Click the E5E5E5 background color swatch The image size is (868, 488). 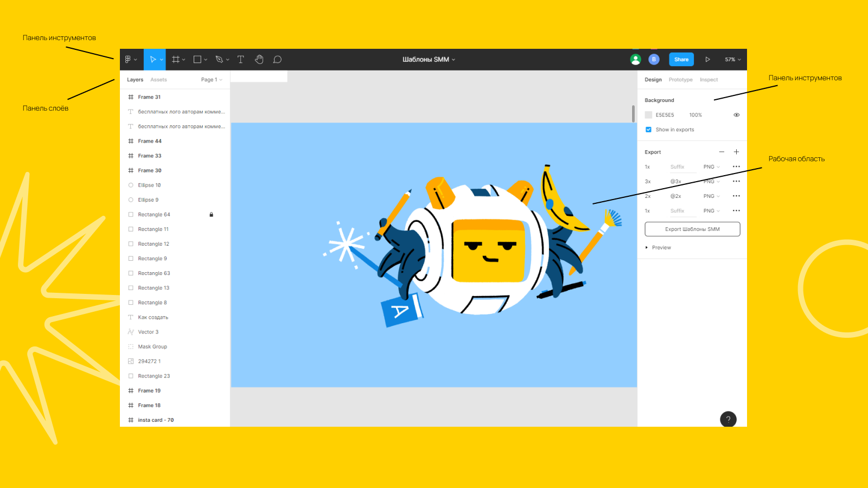pos(648,115)
